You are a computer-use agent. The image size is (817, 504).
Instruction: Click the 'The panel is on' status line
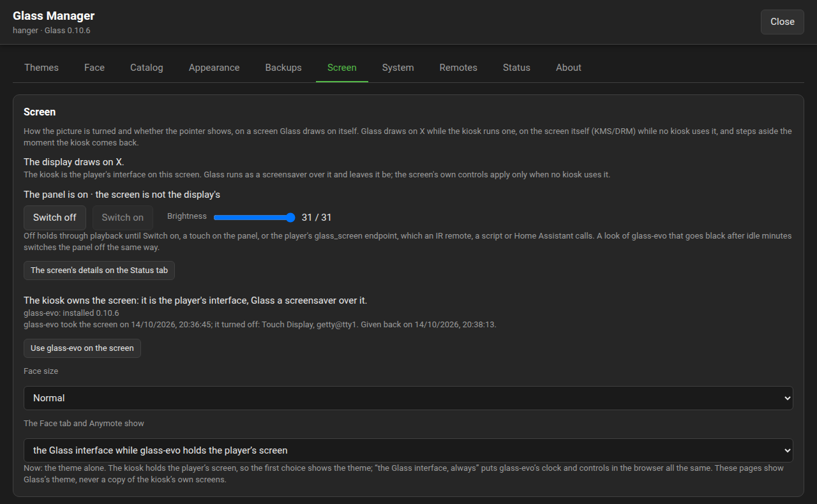pos(122,194)
